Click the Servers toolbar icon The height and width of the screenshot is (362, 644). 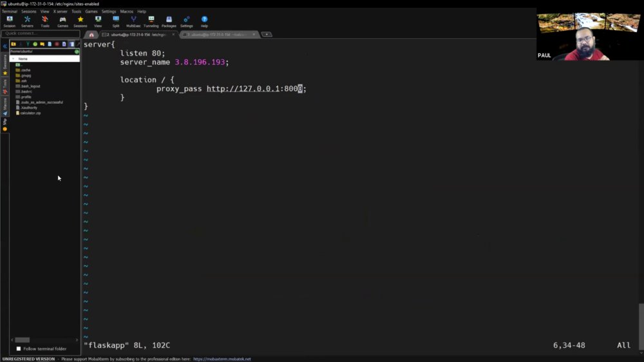[x=27, y=21]
